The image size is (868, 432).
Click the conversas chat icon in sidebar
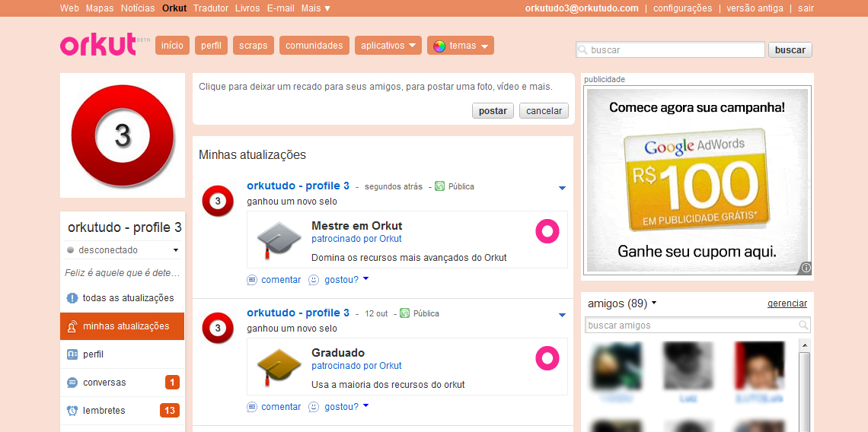72,383
